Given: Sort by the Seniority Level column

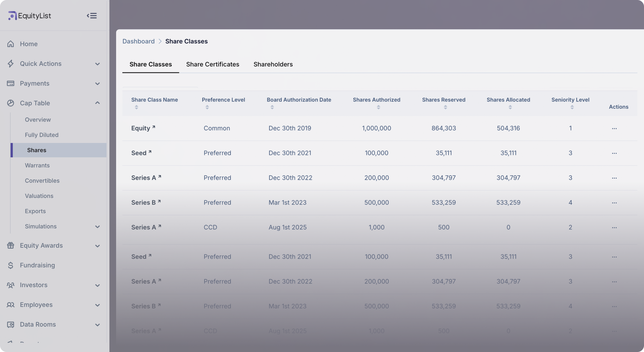Looking at the screenshot, I should (x=572, y=107).
